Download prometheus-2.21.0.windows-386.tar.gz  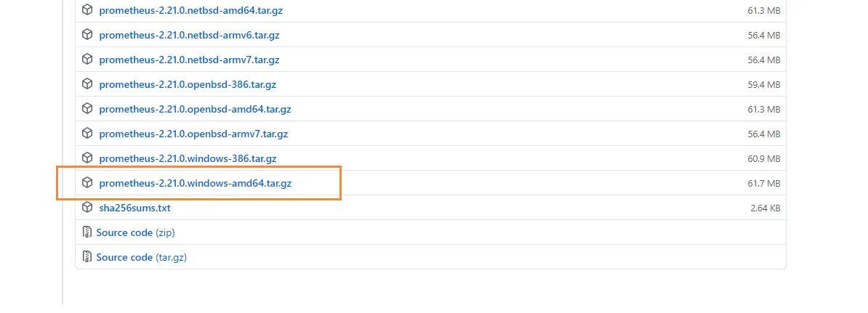tap(188, 158)
